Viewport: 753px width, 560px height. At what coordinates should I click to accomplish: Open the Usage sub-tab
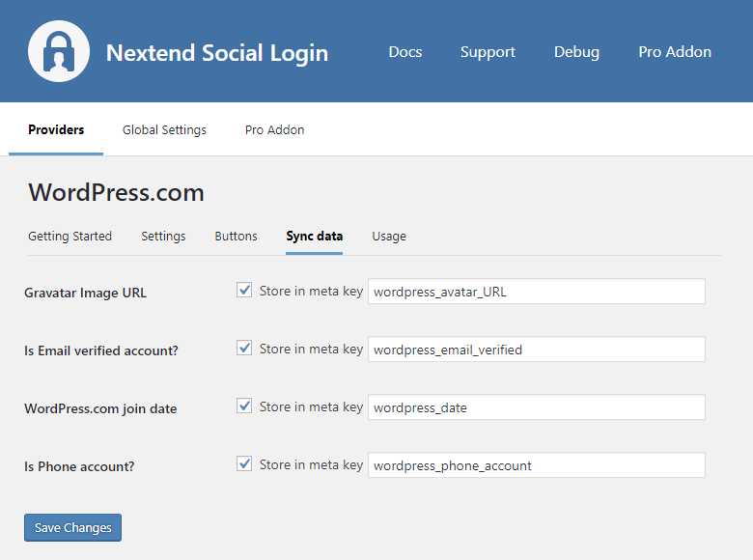pos(389,237)
